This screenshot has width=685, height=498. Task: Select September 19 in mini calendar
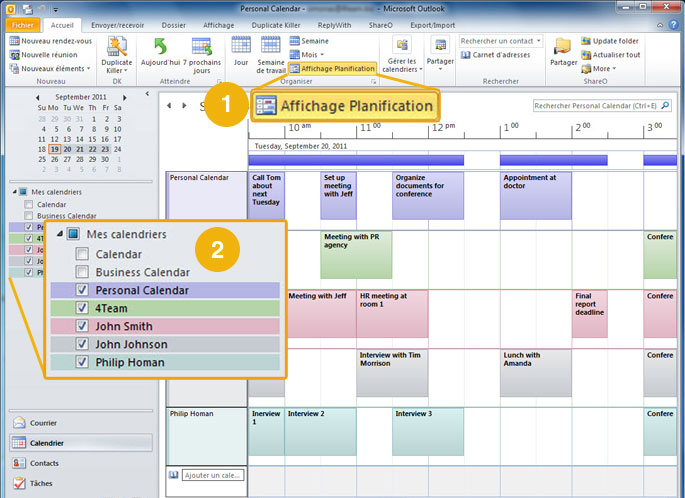(55, 149)
